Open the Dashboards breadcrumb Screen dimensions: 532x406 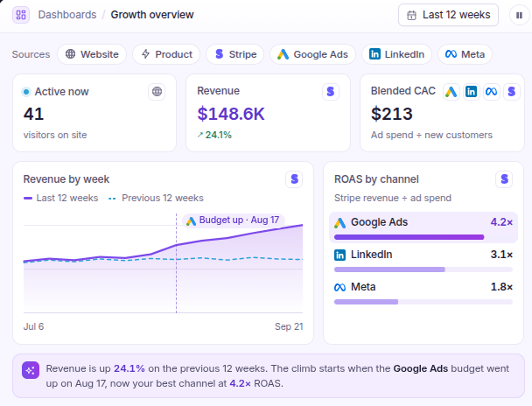(x=67, y=15)
